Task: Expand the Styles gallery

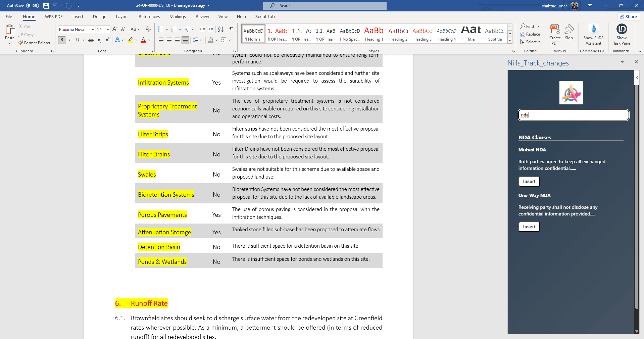Action: (510, 40)
